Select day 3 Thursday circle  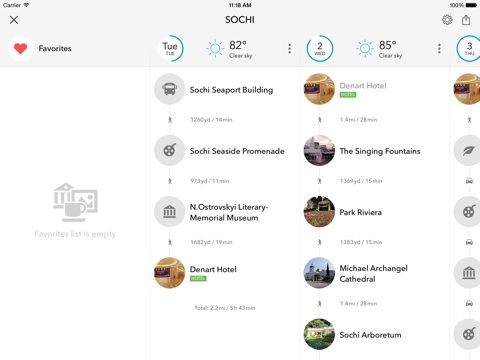point(469,49)
